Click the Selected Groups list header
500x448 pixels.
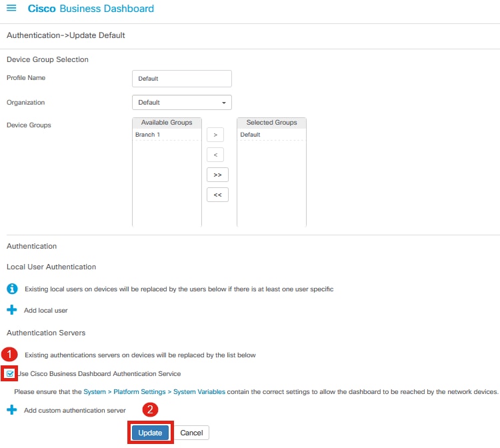[x=271, y=123]
